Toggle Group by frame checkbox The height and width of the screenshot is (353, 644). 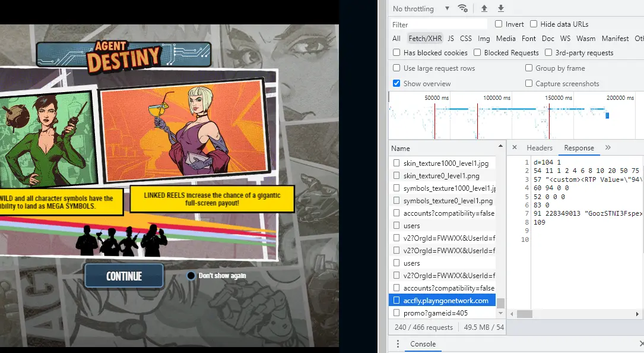coord(529,68)
